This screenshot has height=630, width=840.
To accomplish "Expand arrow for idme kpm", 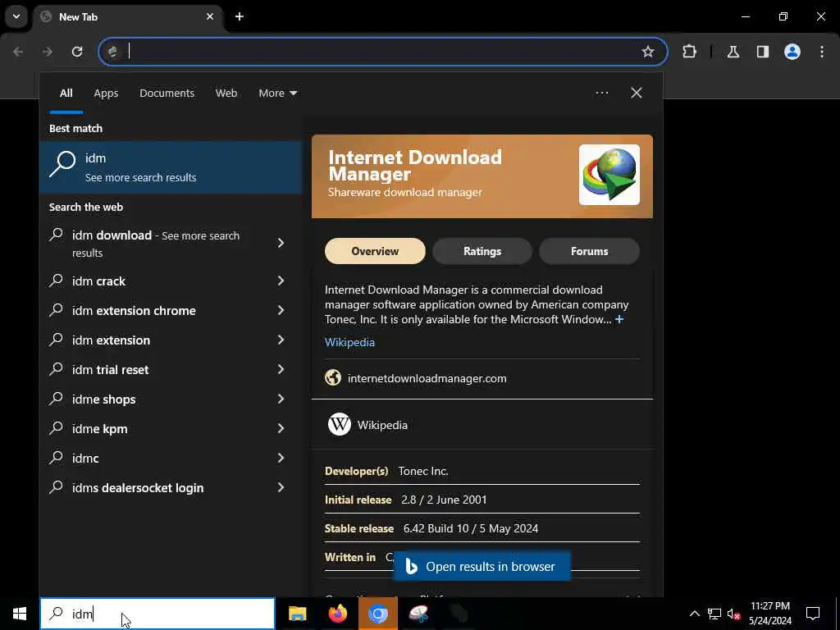I will click(x=281, y=428).
